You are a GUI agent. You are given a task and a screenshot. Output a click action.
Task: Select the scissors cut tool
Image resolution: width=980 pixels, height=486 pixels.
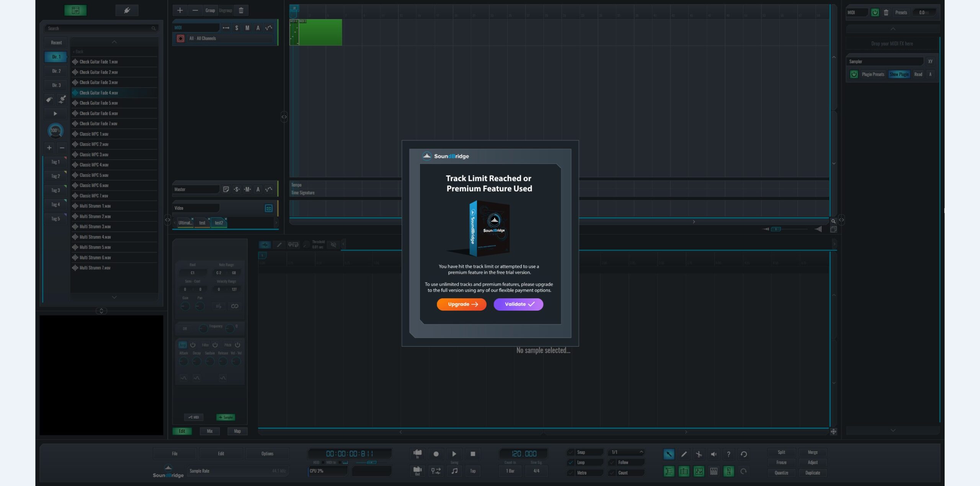coord(699,454)
